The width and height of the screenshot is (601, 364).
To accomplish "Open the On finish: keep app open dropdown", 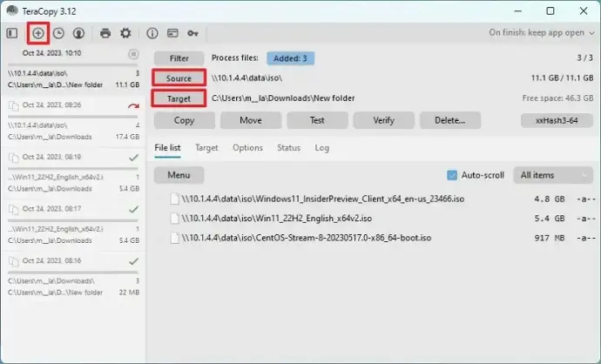I will (542, 33).
